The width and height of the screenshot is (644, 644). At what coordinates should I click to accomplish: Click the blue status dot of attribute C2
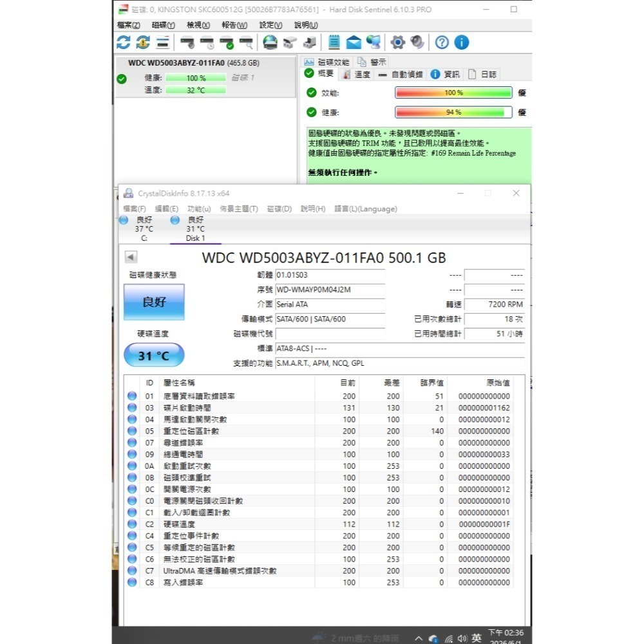pyautogui.click(x=132, y=524)
